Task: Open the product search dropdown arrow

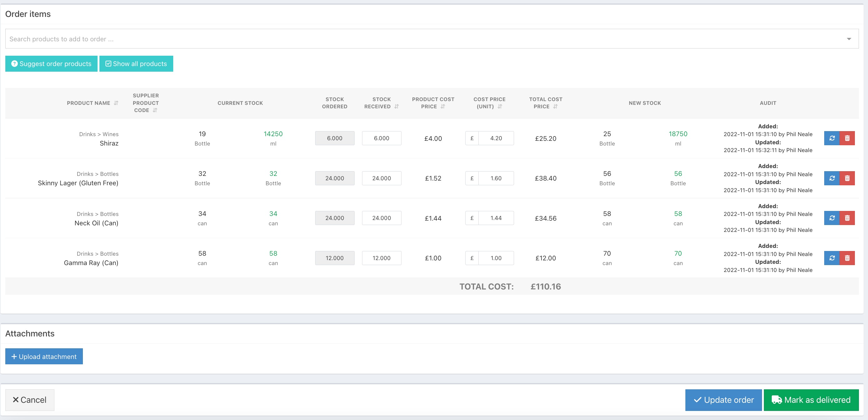Action: tap(849, 39)
